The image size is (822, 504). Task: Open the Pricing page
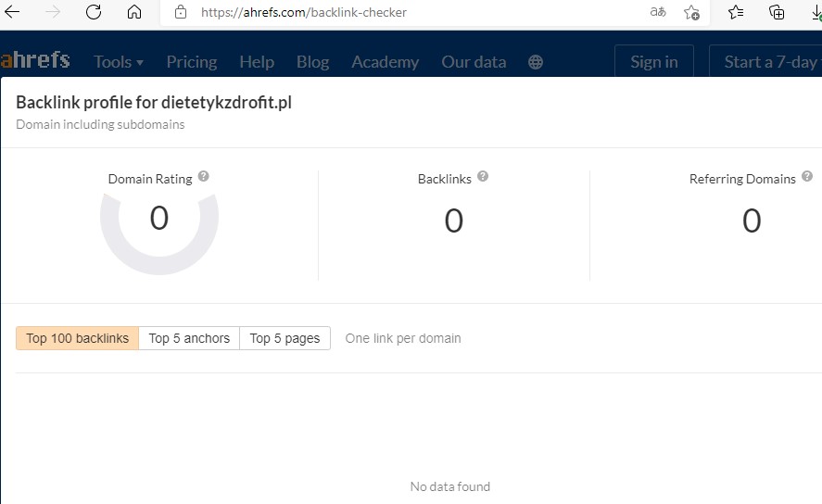[191, 62]
